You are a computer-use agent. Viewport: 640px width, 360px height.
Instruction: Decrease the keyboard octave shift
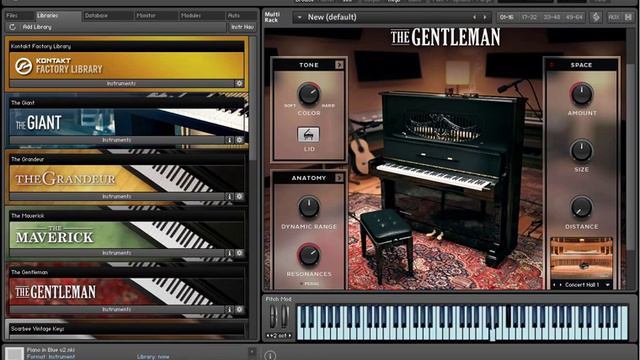268,336
